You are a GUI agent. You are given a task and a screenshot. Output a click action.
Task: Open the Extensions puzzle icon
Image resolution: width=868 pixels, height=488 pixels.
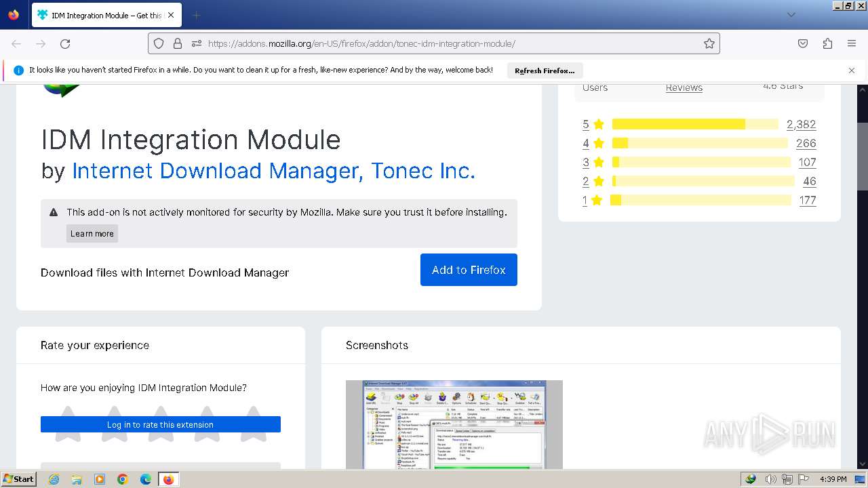827,43
